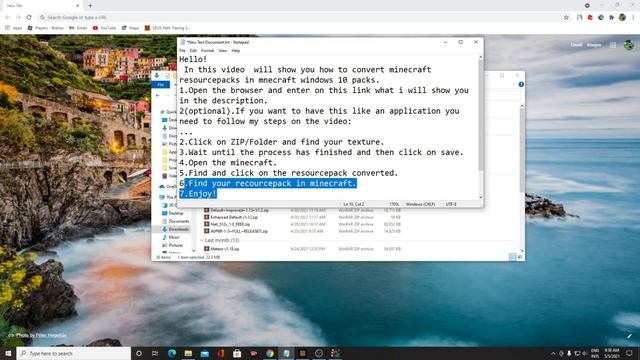The width and height of the screenshot is (640, 360).
Task: Open the Maps bookmark
Action: (x=130, y=28)
